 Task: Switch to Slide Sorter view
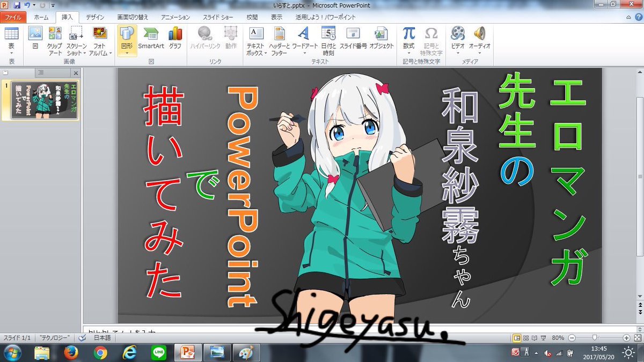click(x=525, y=338)
